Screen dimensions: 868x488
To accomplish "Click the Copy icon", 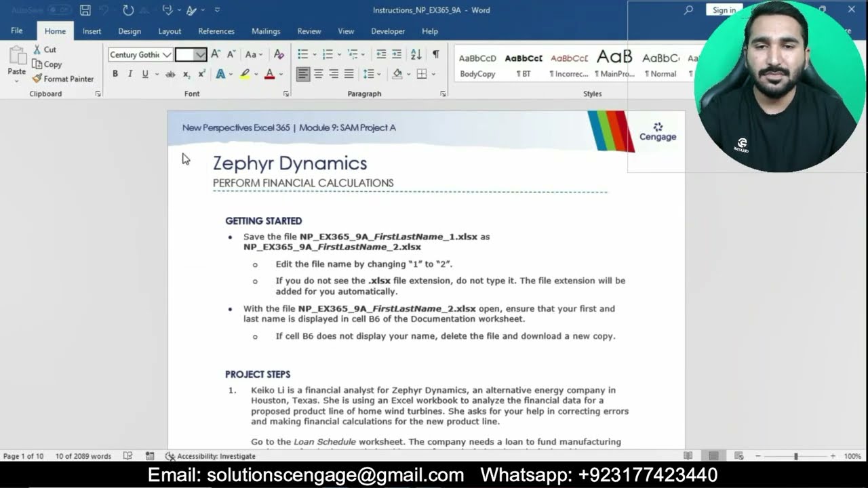I will tap(37, 64).
